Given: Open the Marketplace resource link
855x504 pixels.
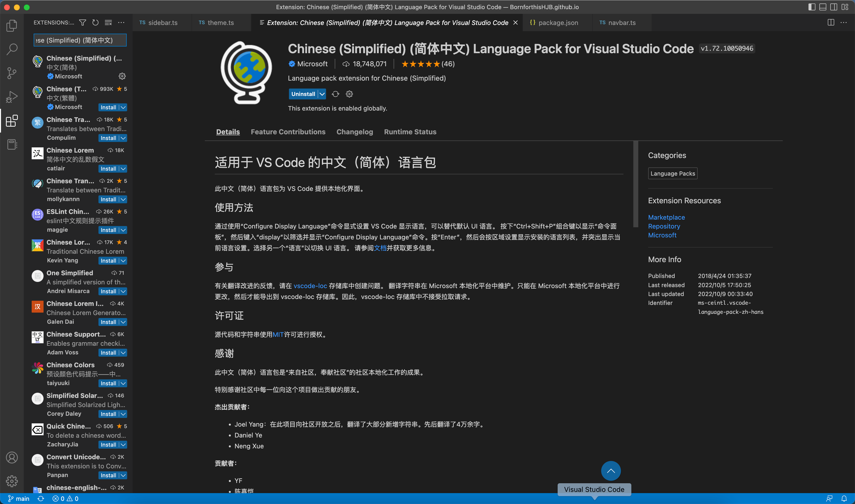Looking at the screenshot, I should tap(666, 217).
